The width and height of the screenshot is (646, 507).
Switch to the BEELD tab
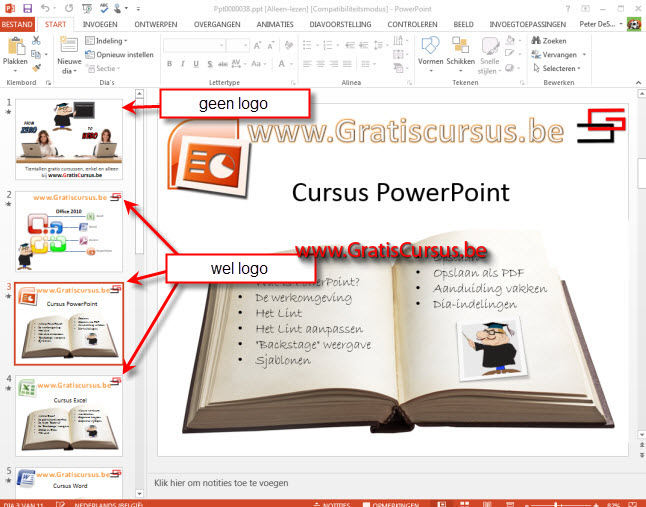click(x=463, y=24)
